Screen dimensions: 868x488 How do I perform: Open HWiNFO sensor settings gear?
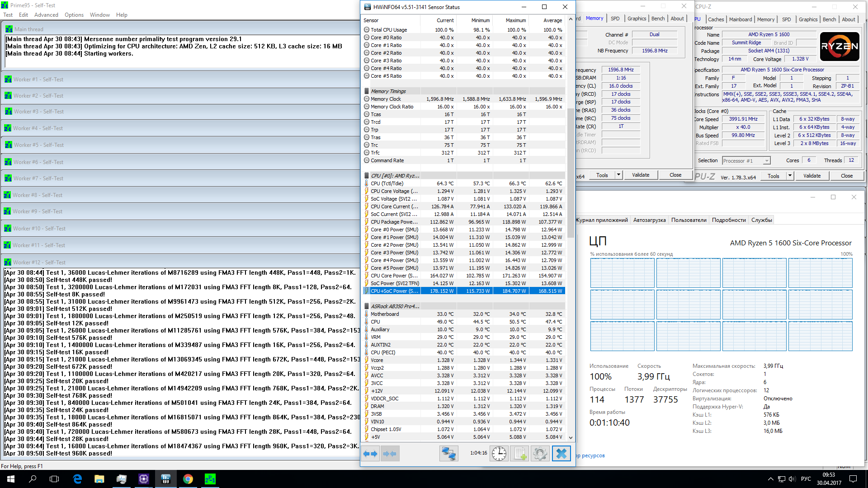540,454
